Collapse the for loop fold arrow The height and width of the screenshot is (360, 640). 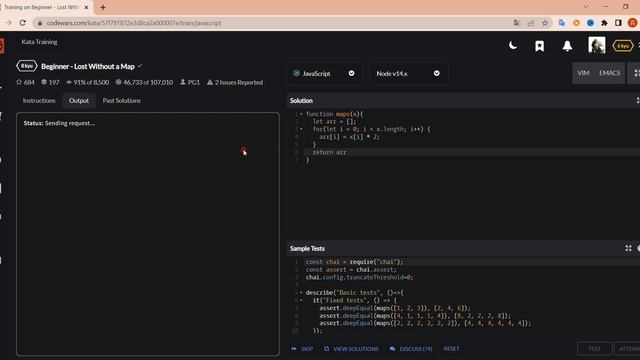[x=301, y=129]
